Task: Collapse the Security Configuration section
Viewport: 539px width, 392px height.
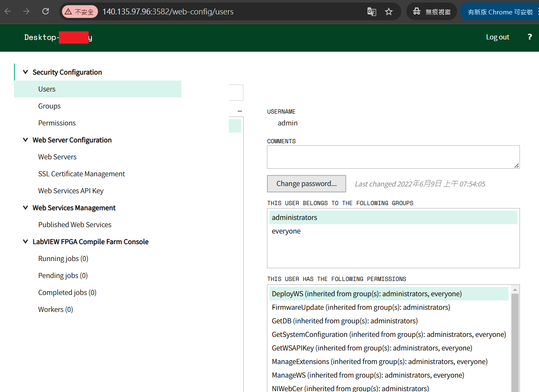Action: point(25,72)
